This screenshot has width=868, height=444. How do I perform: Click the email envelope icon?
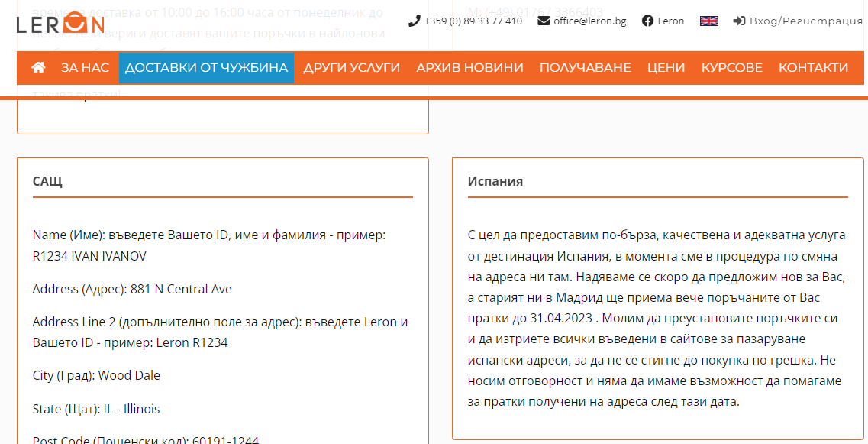tap(544, 21)
